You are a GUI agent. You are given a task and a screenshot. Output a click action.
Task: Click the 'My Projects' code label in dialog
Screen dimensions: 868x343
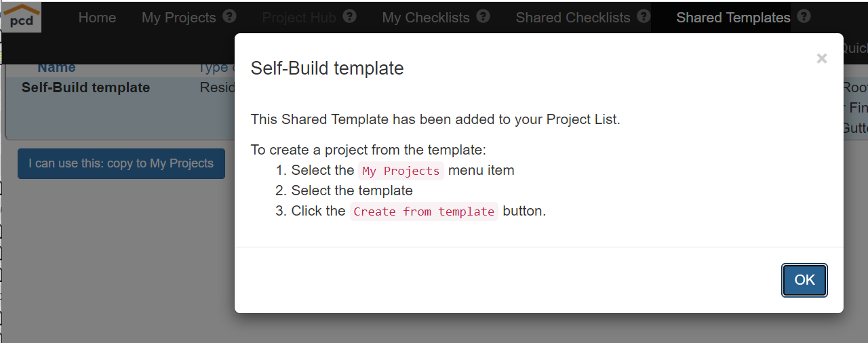click(x=401, y=171)
